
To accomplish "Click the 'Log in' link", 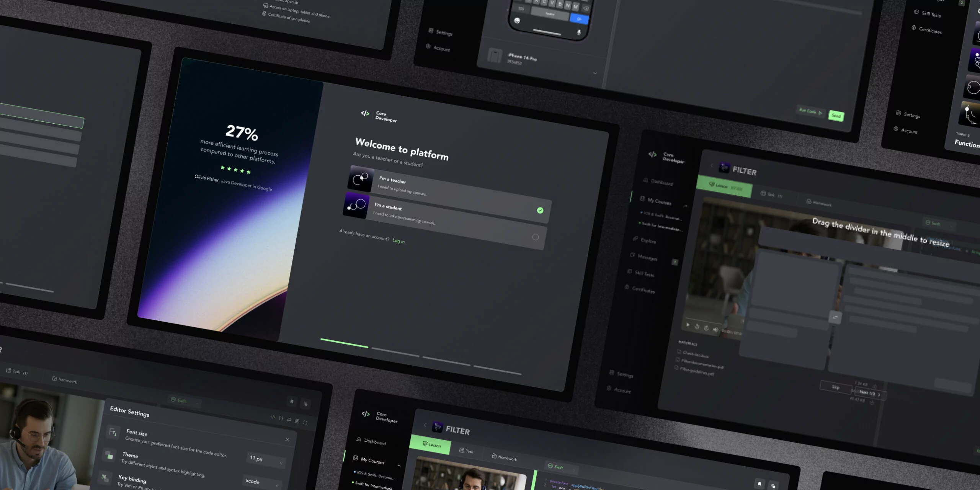I will (x=398, y=241).
